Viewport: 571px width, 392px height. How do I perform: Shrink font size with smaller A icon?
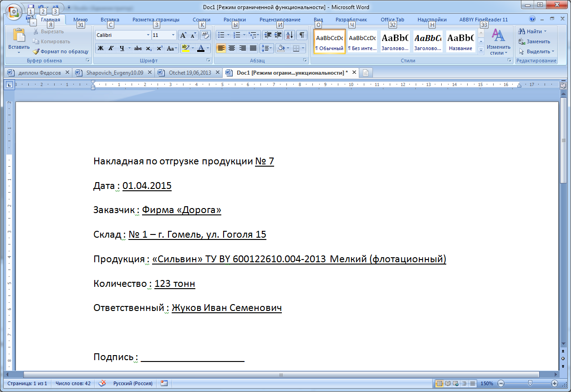tap(193, 35)
